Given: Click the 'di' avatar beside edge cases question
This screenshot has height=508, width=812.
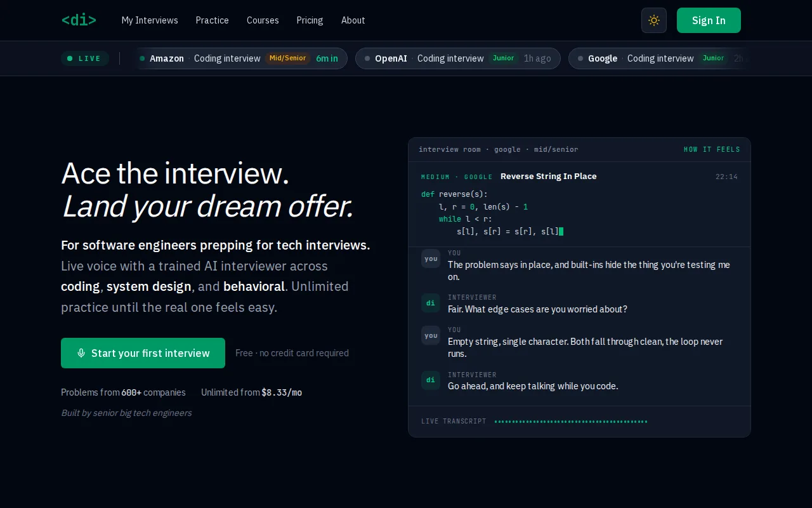Looking at the screenshot, I should click(x=431, y=303).
